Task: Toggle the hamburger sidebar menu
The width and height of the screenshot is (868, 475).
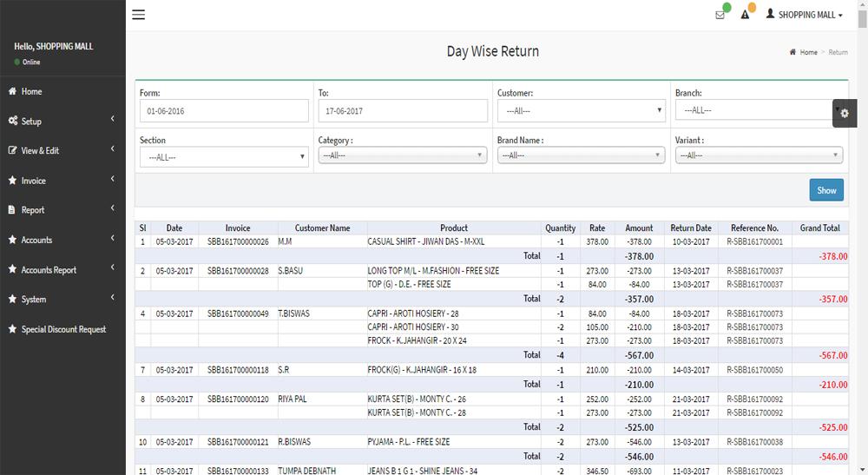Action: 138,15
